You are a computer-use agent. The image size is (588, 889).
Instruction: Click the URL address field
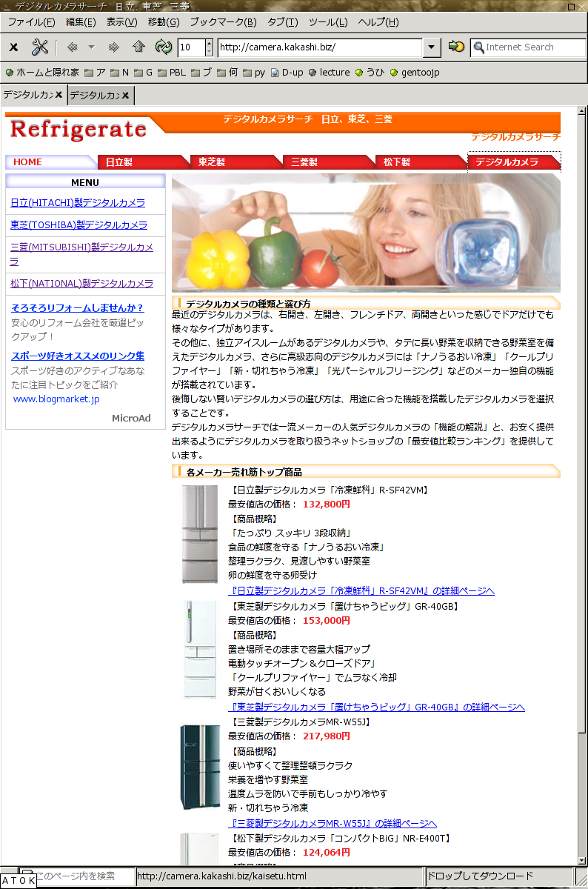320,47
